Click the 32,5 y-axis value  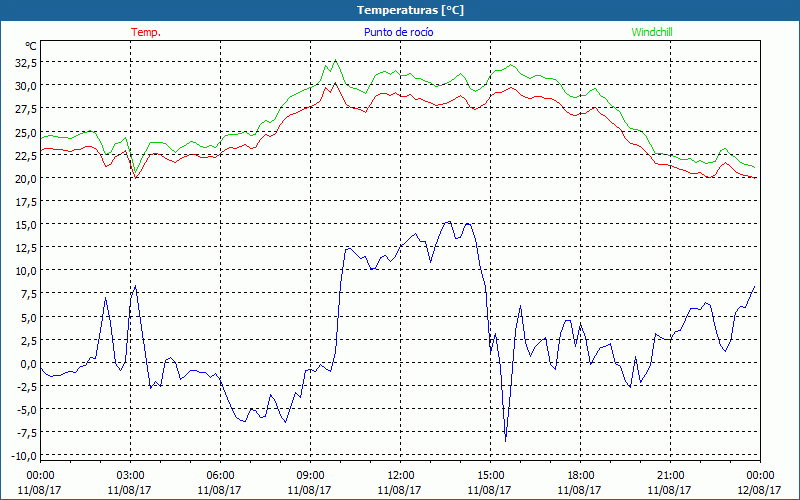(26, 63)
